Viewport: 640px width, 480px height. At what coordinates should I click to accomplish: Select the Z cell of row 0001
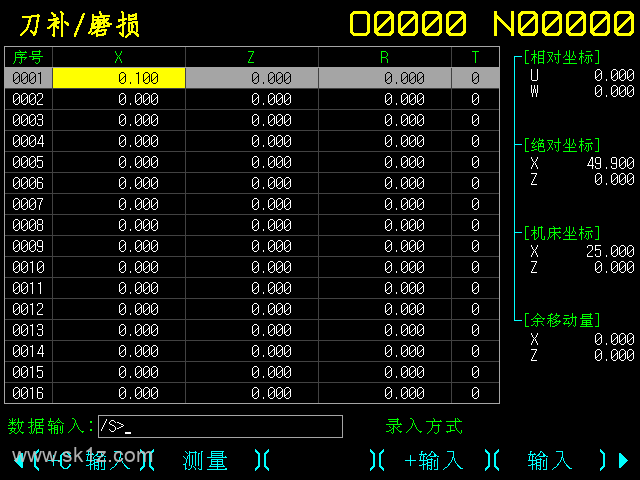[252, 78]
